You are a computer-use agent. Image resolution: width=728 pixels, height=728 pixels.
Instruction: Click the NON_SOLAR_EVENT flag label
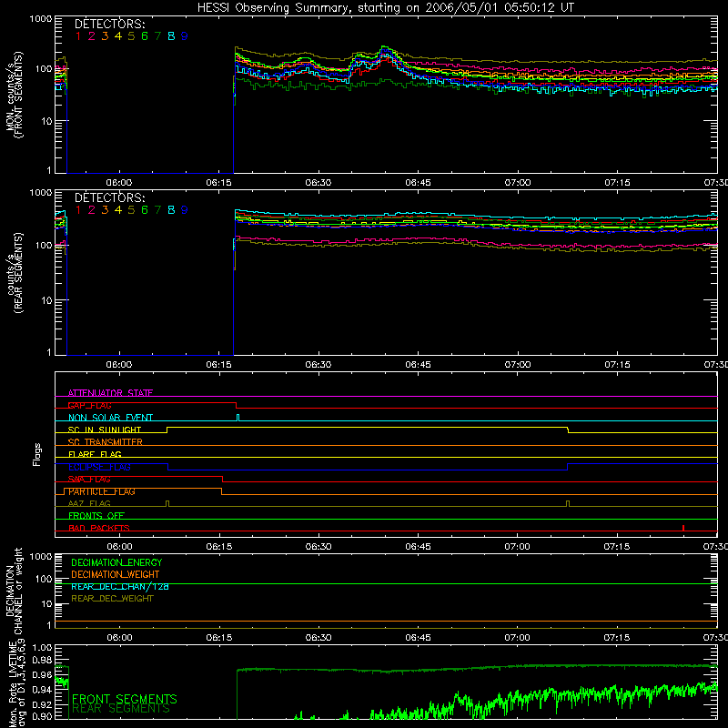click(x=110, y=418)
